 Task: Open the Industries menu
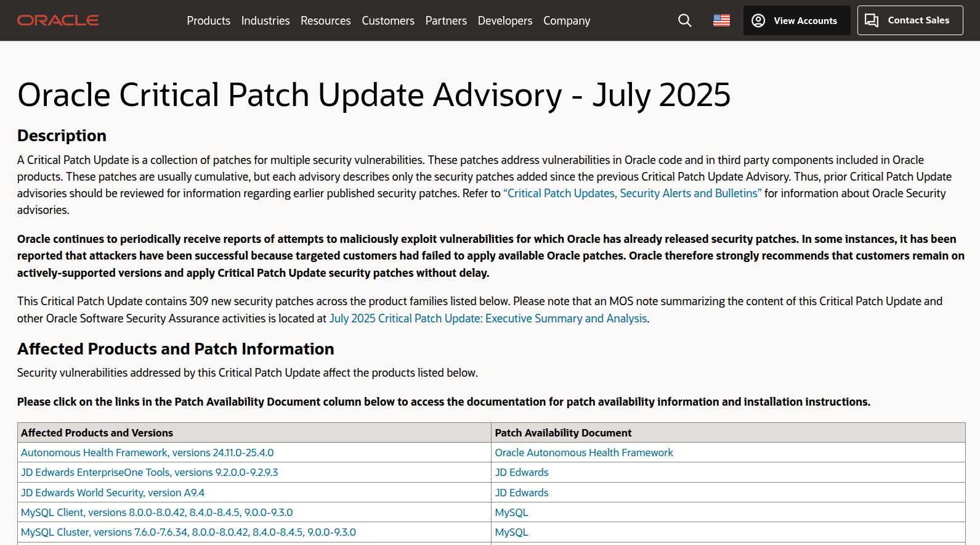[265, 20]
